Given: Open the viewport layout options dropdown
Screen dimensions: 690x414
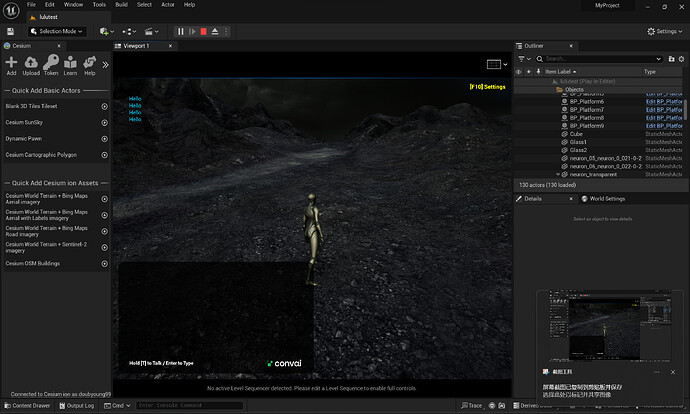Looking at the screenshot, I should [497, 65].
